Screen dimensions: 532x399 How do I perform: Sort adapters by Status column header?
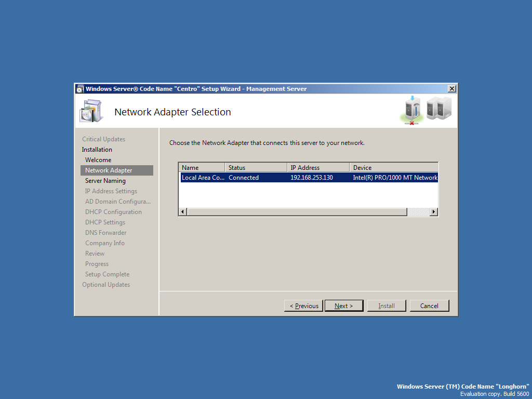tap(256, 168)
